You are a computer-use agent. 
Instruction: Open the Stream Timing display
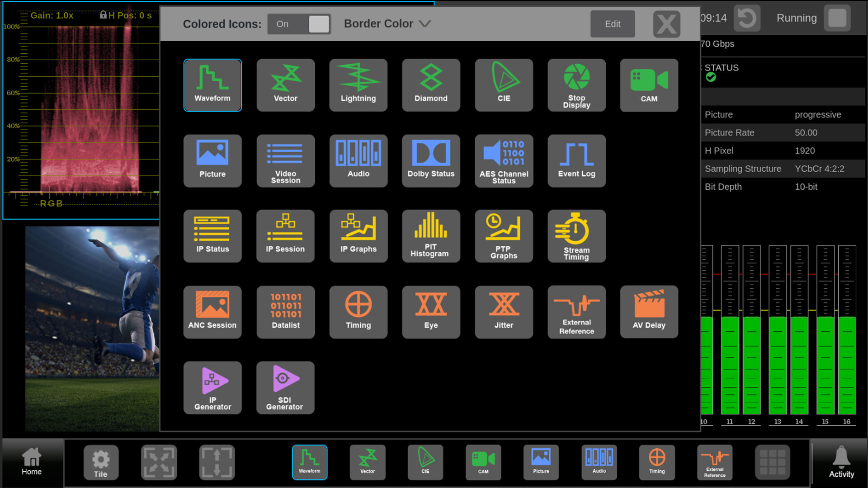(x=576, y=236)
